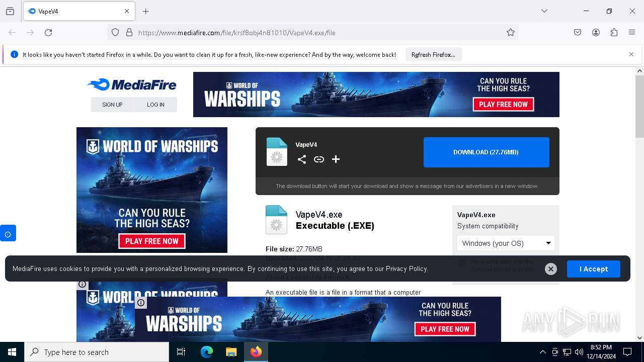Open the shield tracking protection icon

click(x=115, y=33)
